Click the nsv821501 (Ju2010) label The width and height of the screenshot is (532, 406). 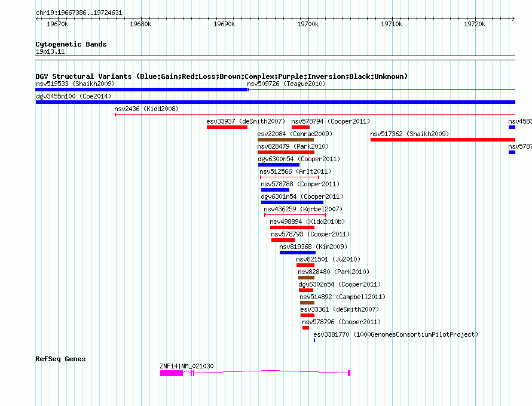[x=328, y=259]
